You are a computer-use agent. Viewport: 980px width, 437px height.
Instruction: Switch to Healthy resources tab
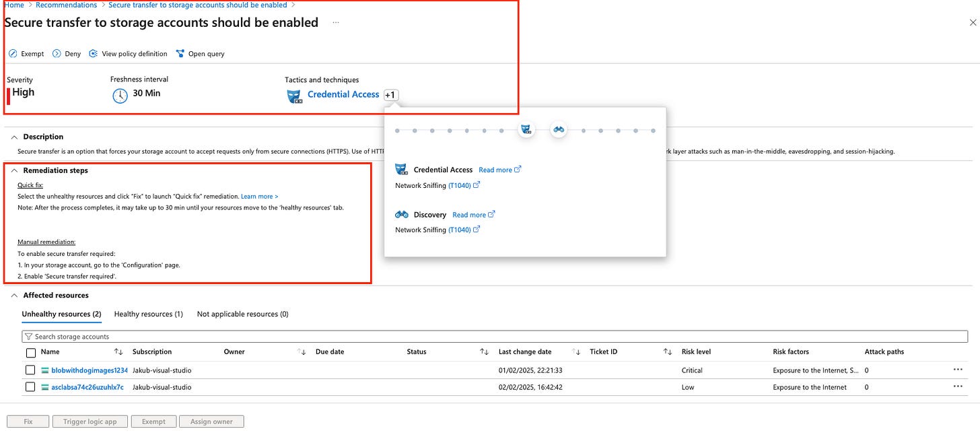[149, 314]
